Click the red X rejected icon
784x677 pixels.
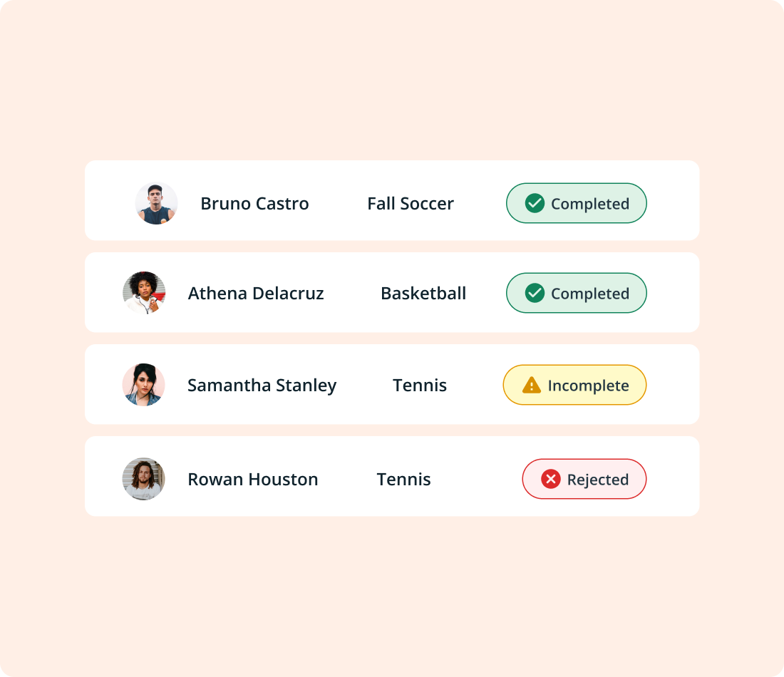click(551, 479)
